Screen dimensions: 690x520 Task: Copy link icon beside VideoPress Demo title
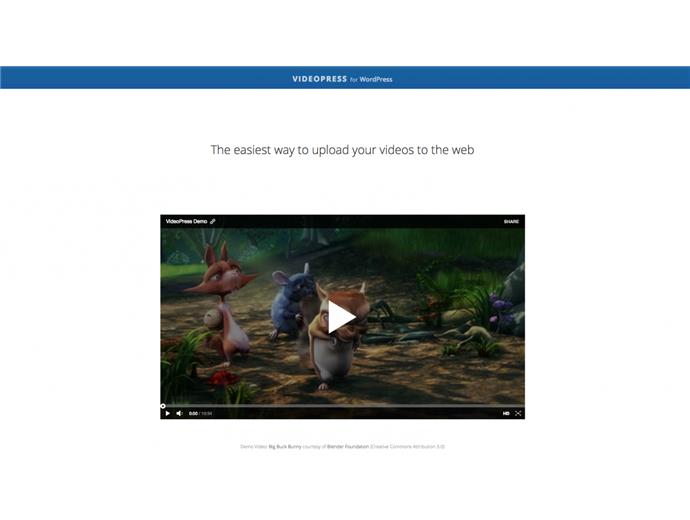coord(213,221)
